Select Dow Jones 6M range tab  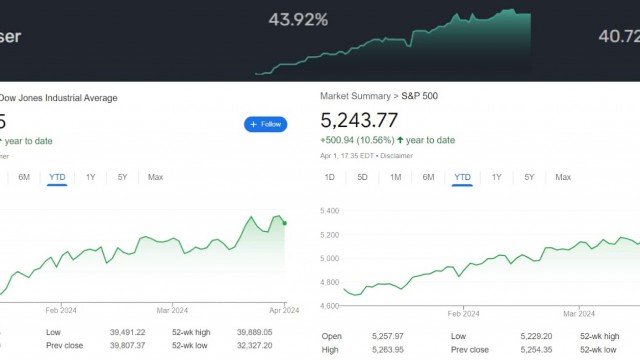click(x=24, y=177)
